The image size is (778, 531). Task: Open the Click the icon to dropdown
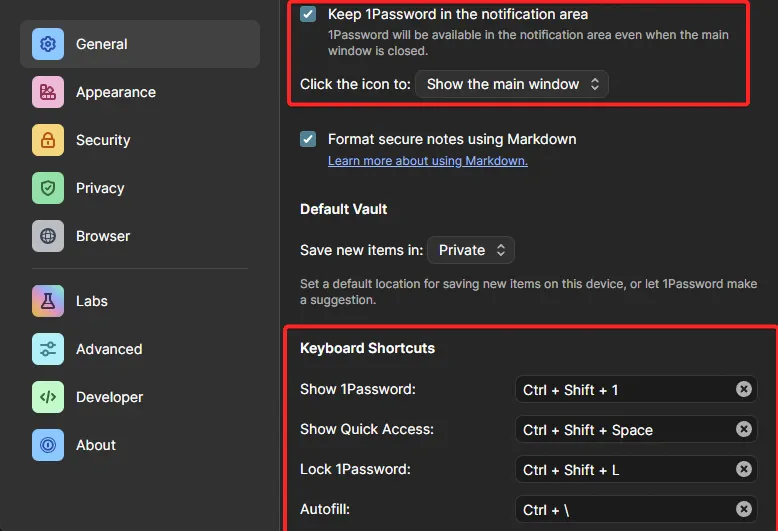click(512, 84)
